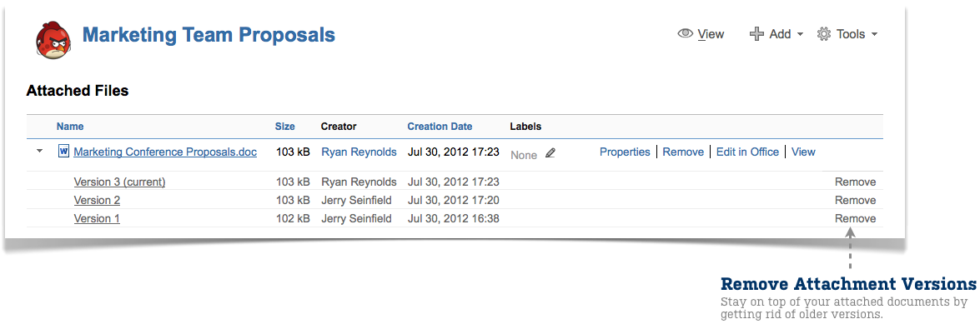Choose Edit in Office for the document
Screen dimensions: 980x324
[x=747, y=152]
